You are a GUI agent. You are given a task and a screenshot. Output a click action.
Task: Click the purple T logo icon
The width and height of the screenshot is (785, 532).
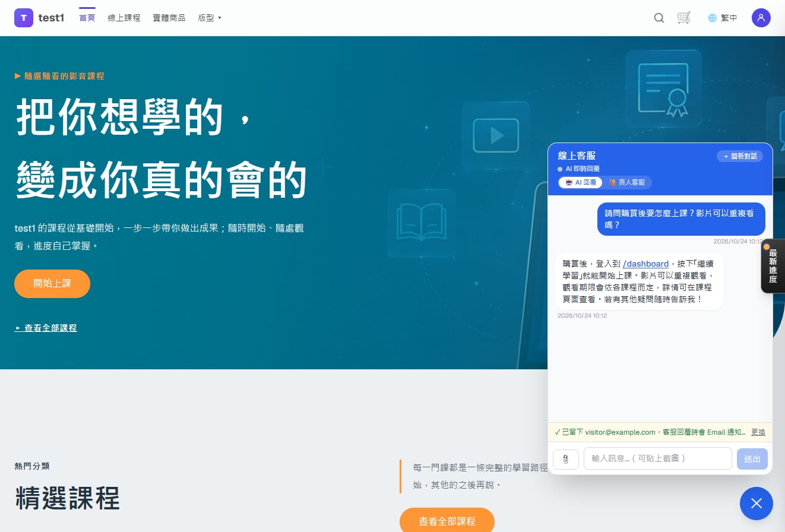pyautogui.click(x=24, y=18)
